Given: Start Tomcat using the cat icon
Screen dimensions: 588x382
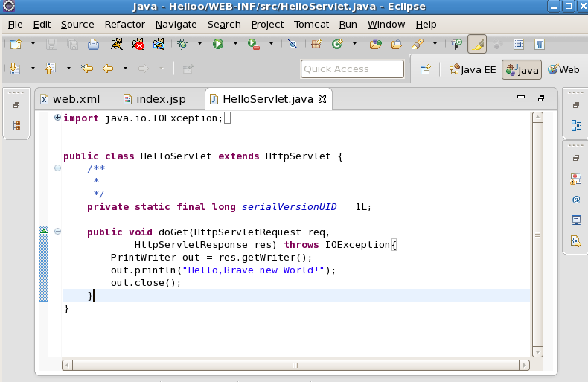Looking at the screenshot, I should [117, 44].
